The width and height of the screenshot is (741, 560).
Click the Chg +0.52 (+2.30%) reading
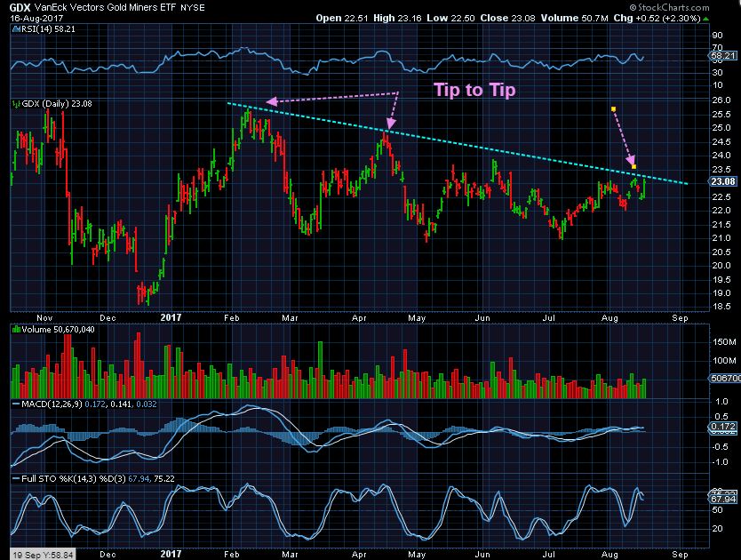click(x=657, y=18)
